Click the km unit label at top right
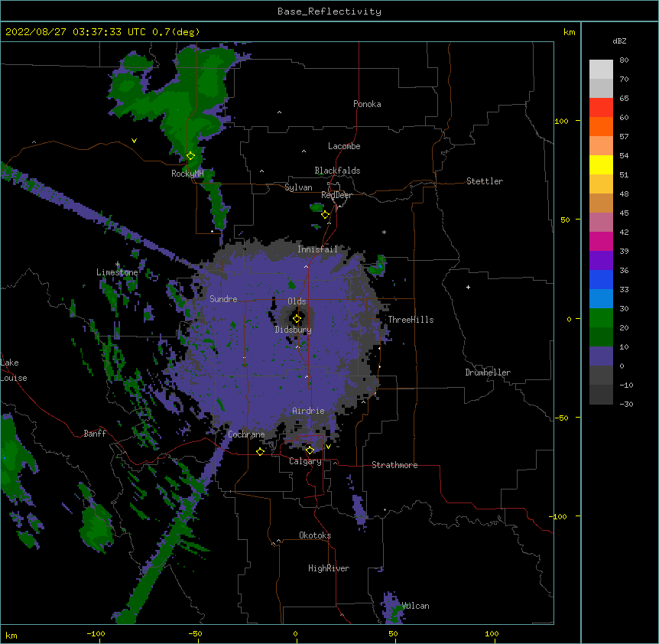The width and height of the screenshot is (659, 644). point(570,32)
